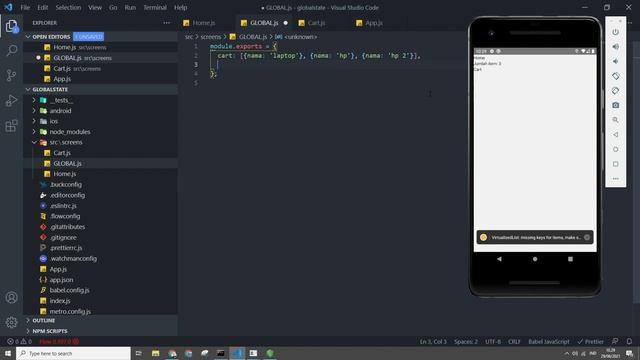Open the Terminal menu
Image resolution: width=640 pixels, height=360 pixels.
pos(155,7)
